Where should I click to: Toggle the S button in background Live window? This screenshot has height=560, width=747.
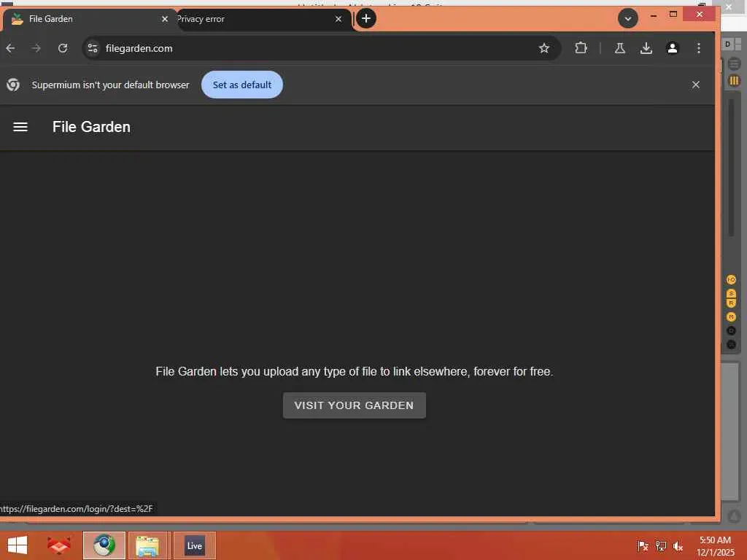(731, 293)
